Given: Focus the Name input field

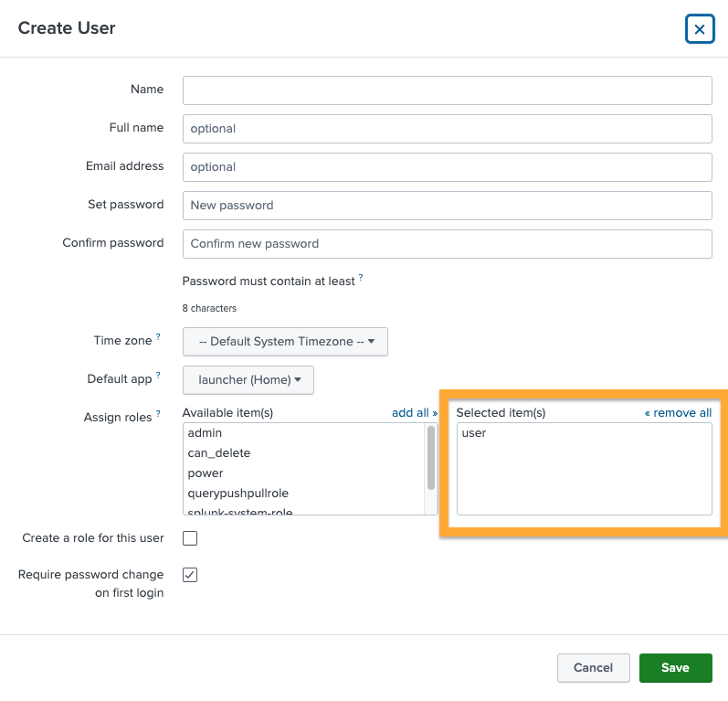Looking at the screenshot, I should tap(447, 90).
